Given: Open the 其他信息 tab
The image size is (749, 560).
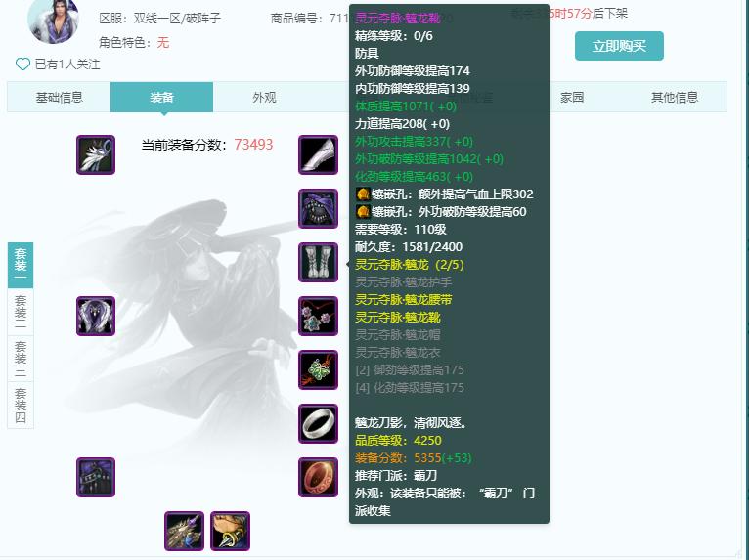Looking at the screenshot, I should pos(675,98).
